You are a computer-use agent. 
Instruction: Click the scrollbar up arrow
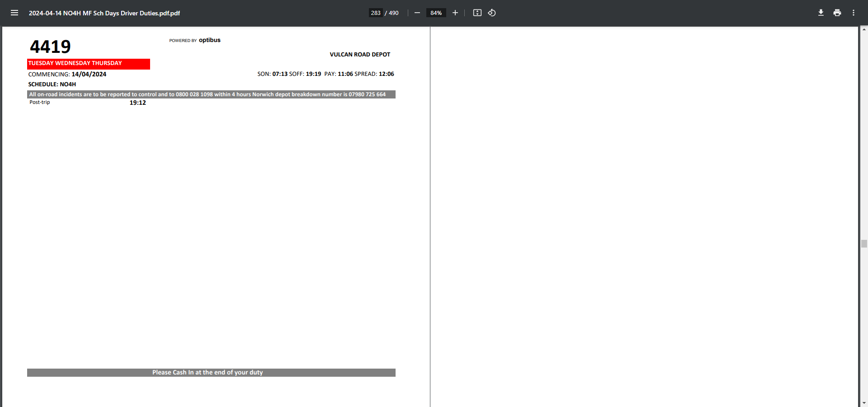864,29
